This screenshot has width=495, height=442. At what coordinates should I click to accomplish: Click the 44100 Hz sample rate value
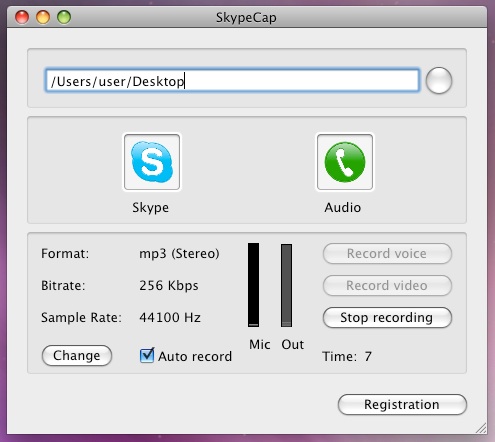[x=170, y=317]
